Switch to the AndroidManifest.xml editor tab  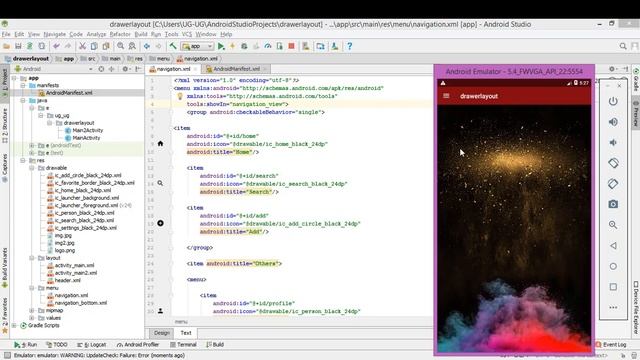237,69
